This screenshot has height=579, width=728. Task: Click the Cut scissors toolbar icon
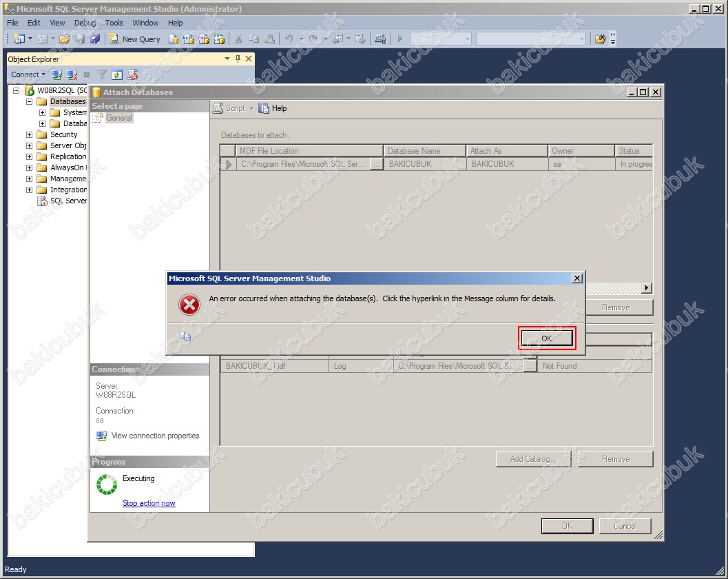238,39
